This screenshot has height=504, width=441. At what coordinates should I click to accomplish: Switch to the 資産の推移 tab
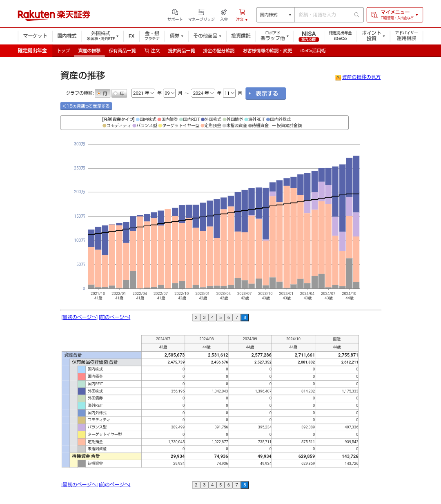[x=89, y=51]
